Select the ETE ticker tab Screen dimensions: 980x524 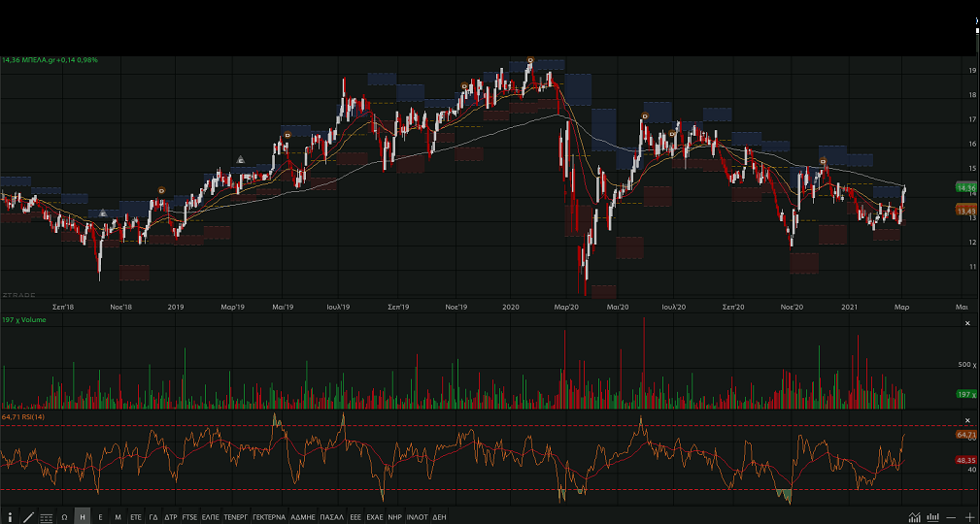[x=136, y=517]
